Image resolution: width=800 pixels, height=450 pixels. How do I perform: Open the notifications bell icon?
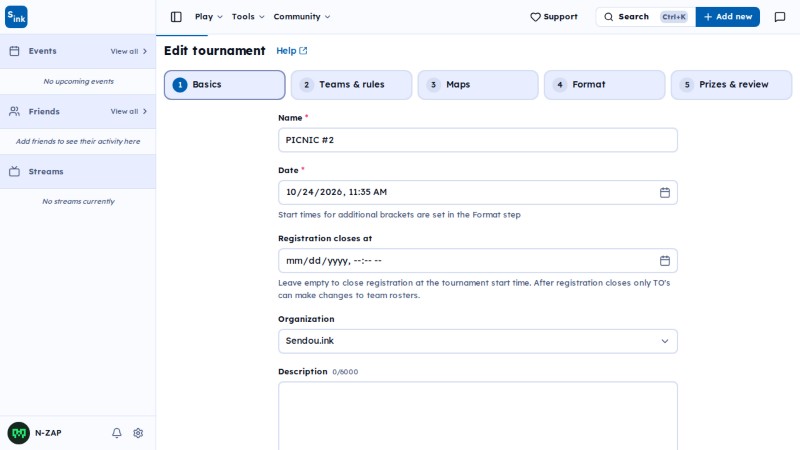tap(117, 433)
